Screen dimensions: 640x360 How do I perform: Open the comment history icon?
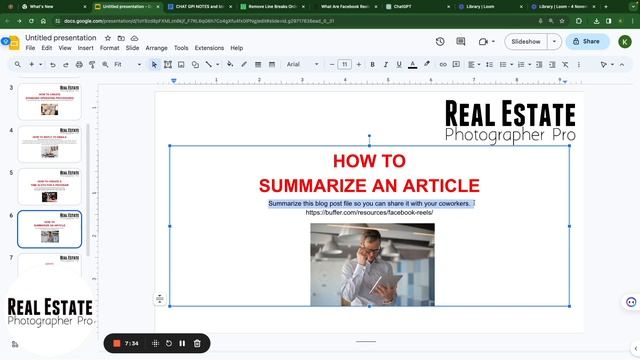(461, 41)
